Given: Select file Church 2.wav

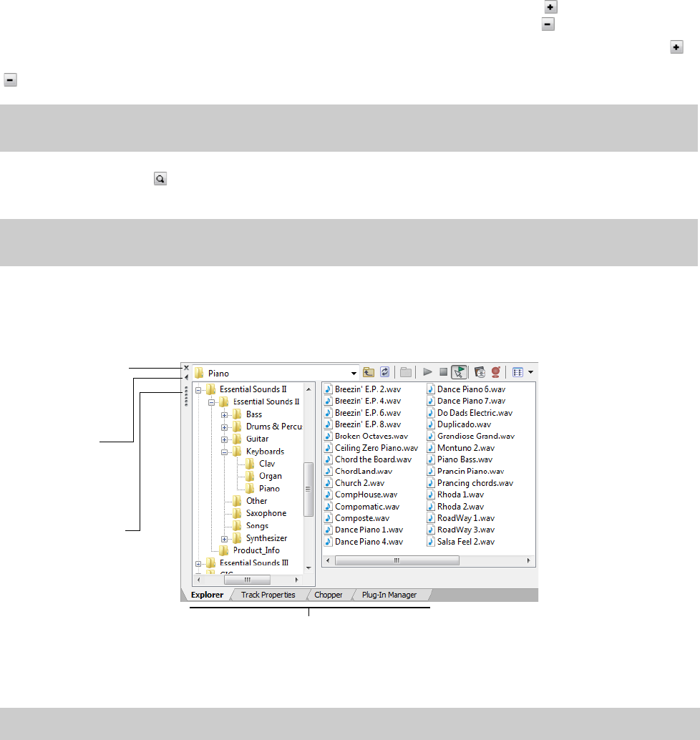Looking at the screenshot, I should click(354, 483).
